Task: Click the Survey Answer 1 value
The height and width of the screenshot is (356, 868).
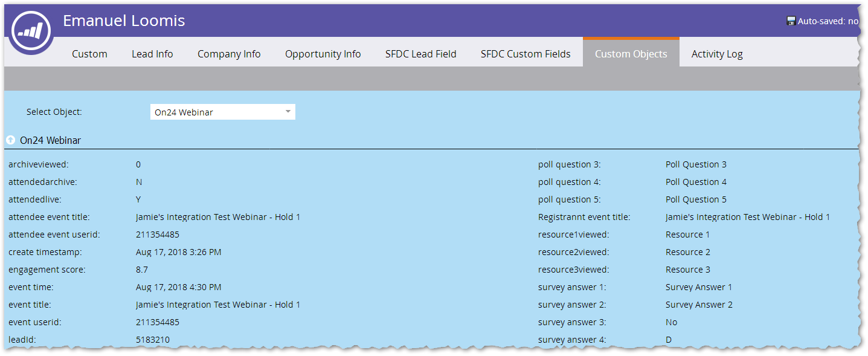Action: point(699,287)
